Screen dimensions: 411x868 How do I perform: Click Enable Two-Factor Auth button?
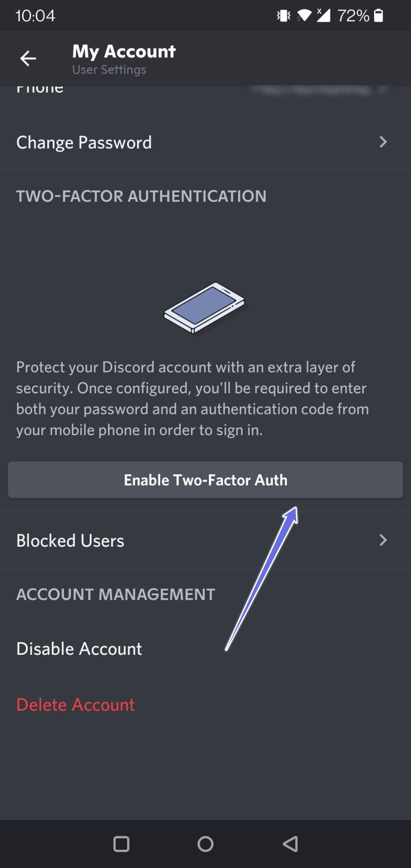(x=205, y=480)
